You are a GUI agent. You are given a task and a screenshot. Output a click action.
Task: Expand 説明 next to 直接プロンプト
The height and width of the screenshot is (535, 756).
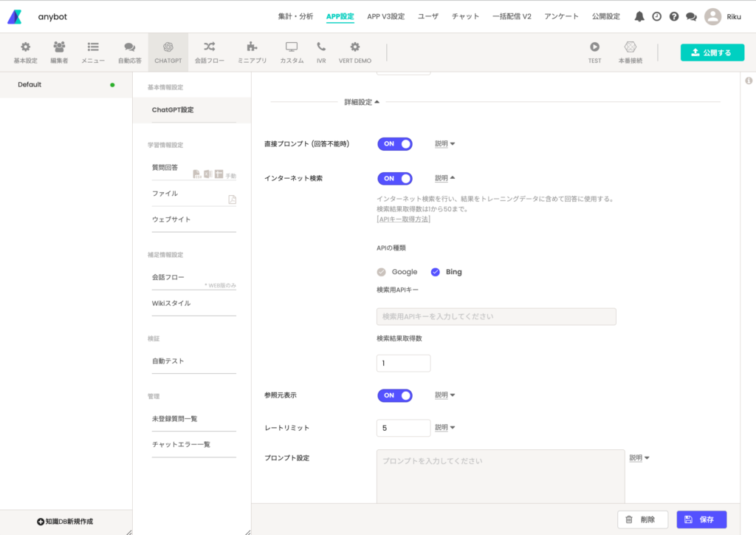444,144
